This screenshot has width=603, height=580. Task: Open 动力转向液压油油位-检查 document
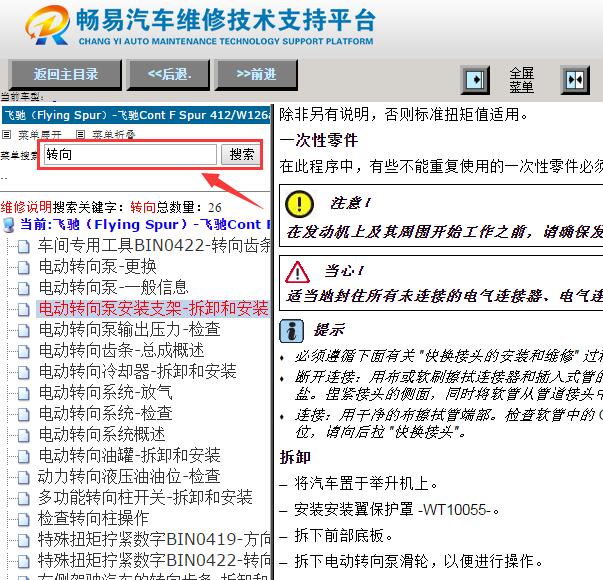pos(129,476)
